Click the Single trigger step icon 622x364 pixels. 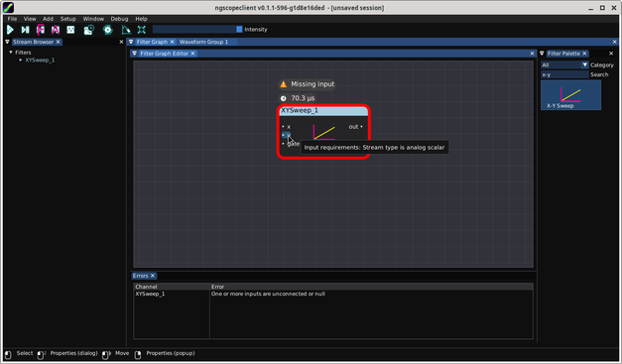[25, 30]
